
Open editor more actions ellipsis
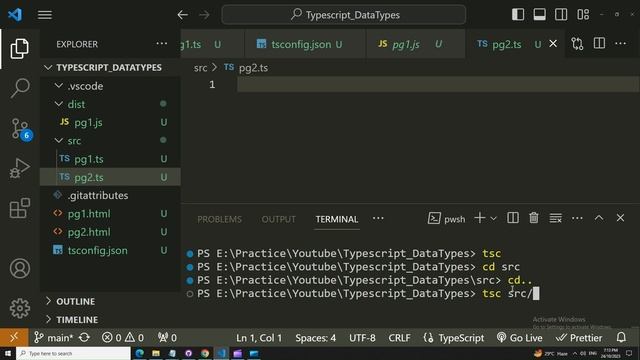click(620, 43)
